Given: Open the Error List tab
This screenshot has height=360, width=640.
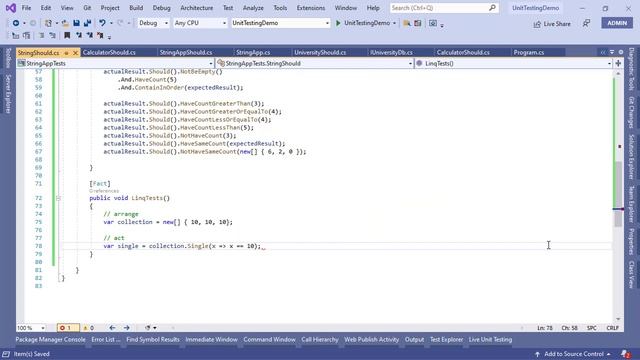Looking at the screenshot, I should (106, 339).
